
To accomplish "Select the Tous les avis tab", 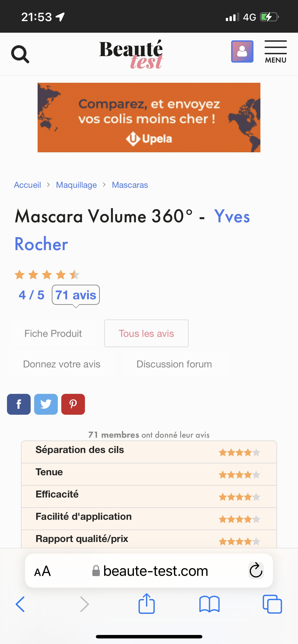I will pos(146,334).
